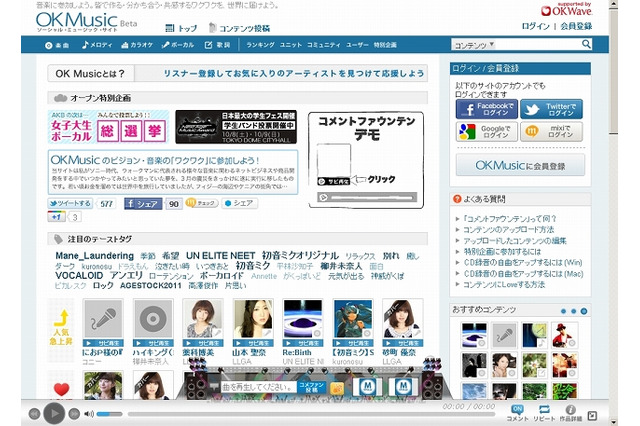The height and width of the screenshot is (426, 640).
Task: Open コンテンツ投稿 tab
Action: (239, 28)
